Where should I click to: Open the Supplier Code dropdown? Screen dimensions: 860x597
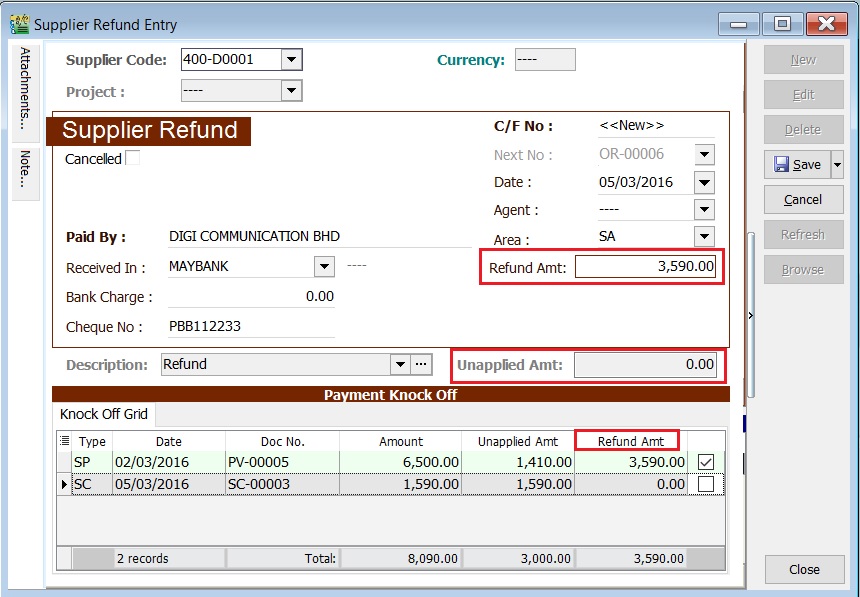291,59
